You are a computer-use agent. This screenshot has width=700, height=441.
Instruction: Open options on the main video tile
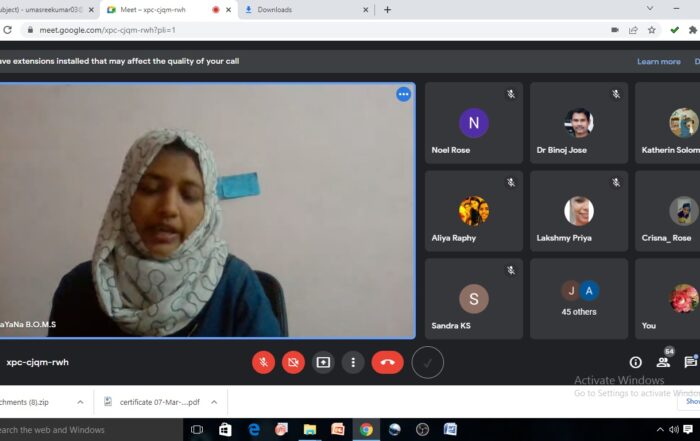(404, 94)
